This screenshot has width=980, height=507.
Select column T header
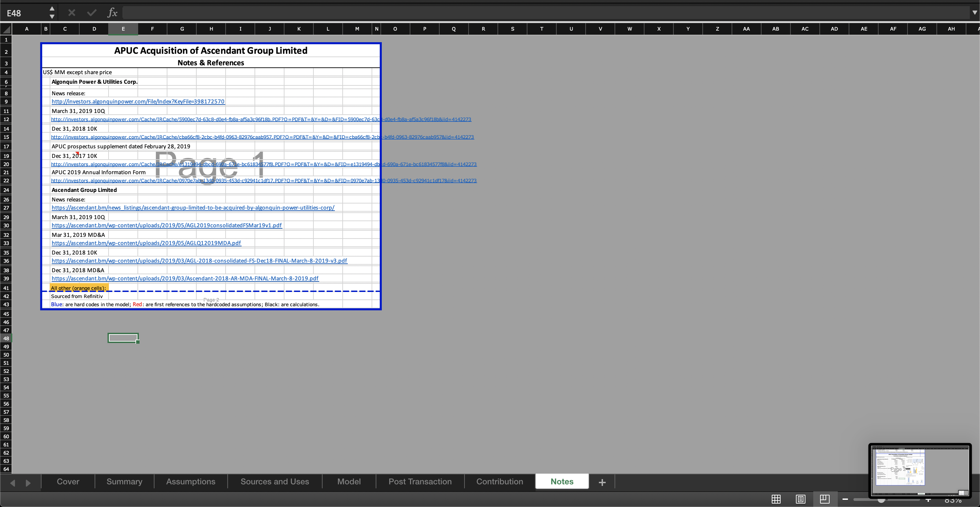541,29
